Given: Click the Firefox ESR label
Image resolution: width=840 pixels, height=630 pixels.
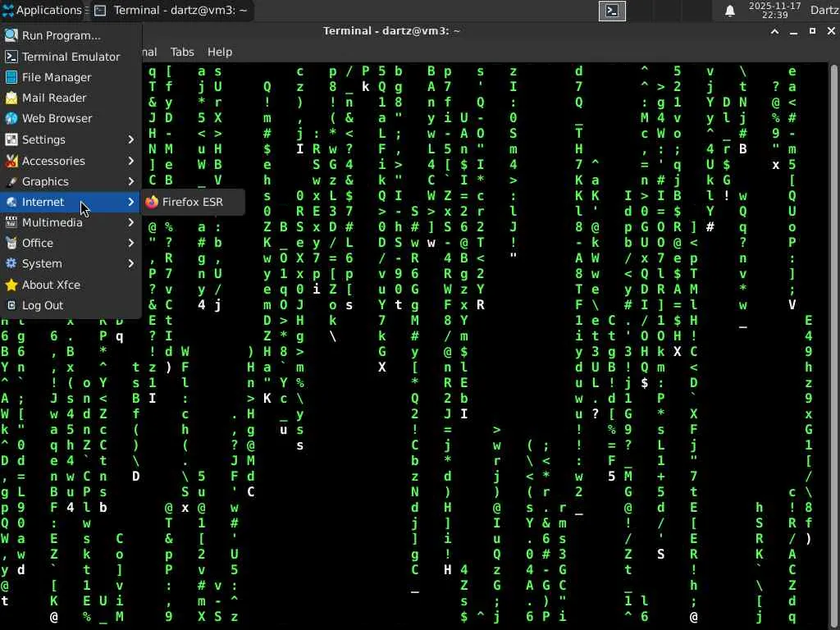Looking at the screenshot, I should [x=192, y=202].
